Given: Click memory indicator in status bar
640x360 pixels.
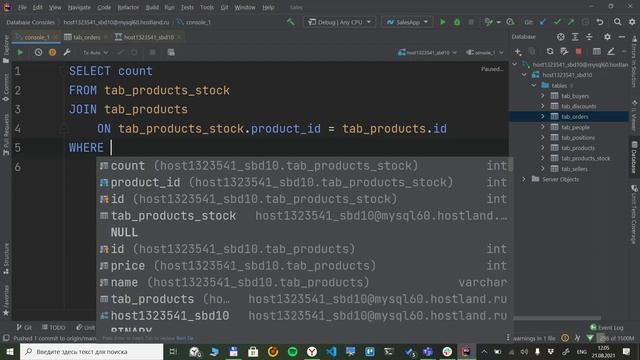Looking at the screenshot, I should pos(616,338).
